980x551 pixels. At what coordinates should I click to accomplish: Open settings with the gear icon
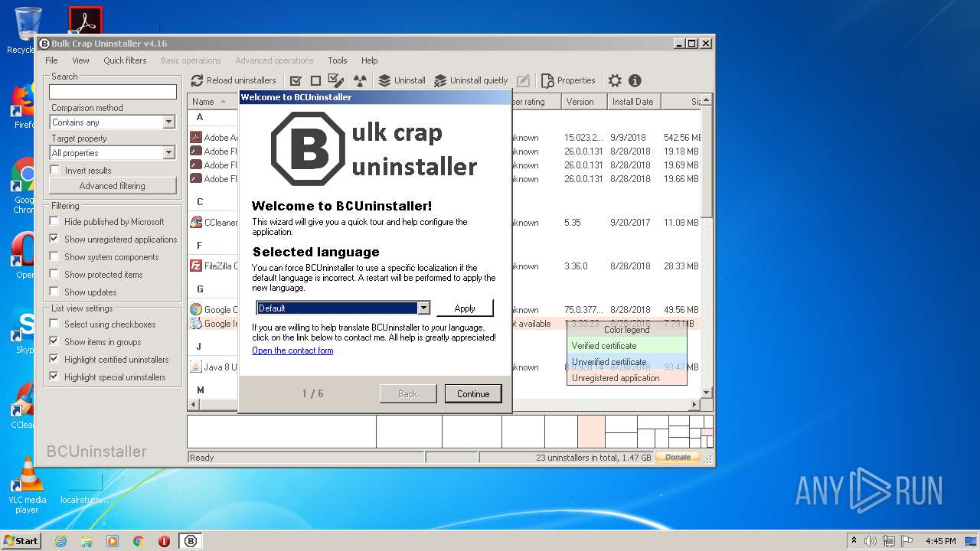[615, 80]
